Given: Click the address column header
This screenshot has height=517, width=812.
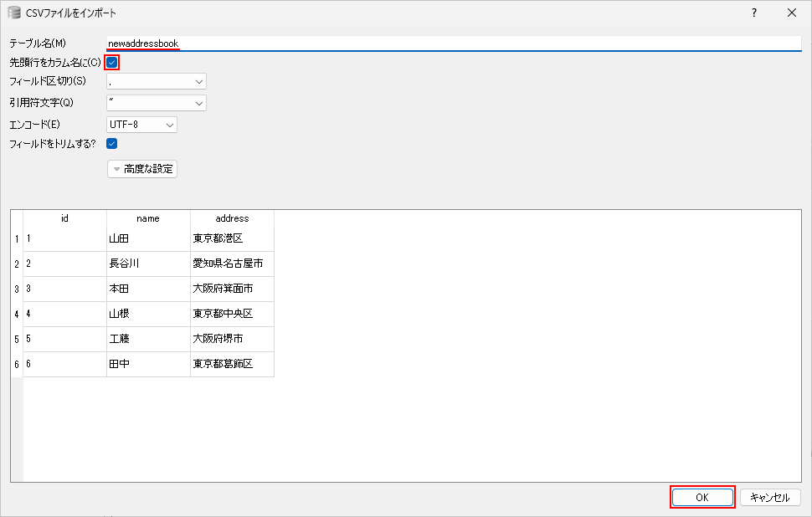Looking at the screenshot, I should pyautogui.click(x=232, y=218).
